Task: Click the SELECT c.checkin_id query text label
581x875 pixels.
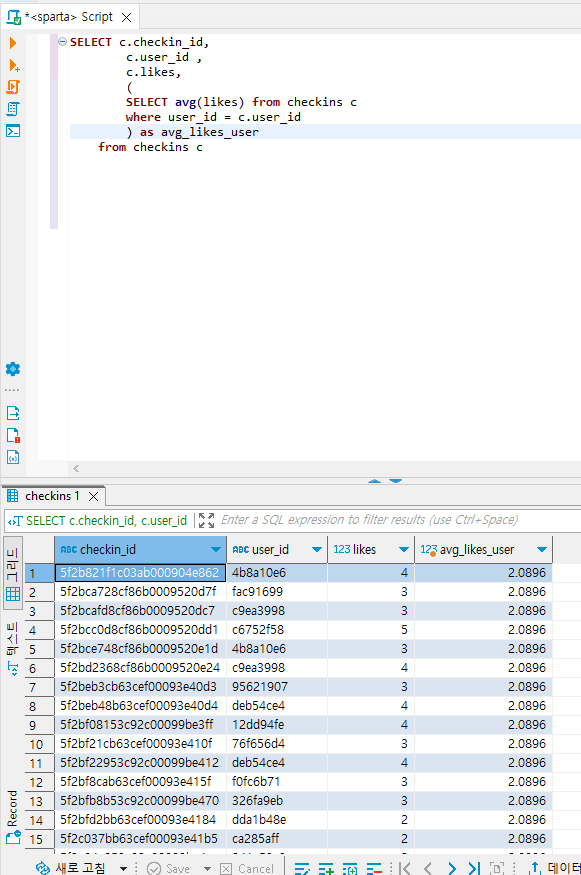Action: [106, 521]
